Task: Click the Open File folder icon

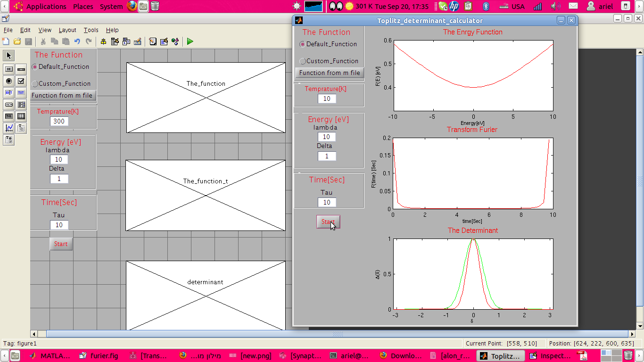Action: [17, 41]
